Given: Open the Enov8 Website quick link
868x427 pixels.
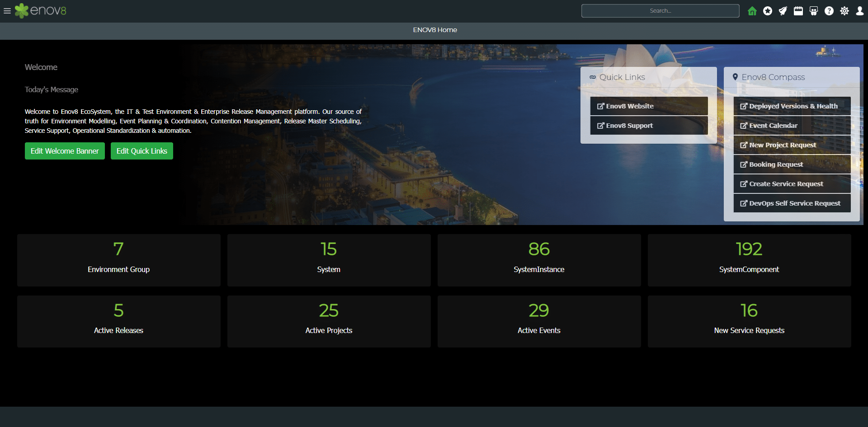Looking at the screenshot, I should coord(649,106).
